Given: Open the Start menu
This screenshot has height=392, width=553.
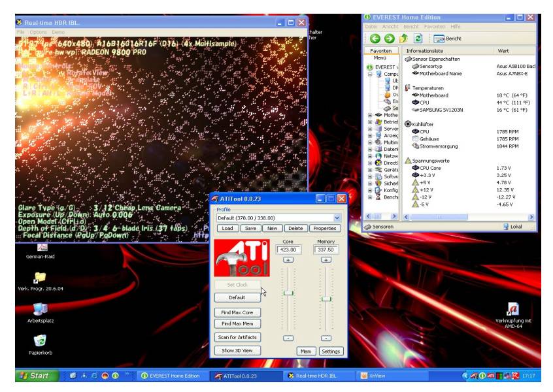Looking at the screenshot, I should pos(37,376).
